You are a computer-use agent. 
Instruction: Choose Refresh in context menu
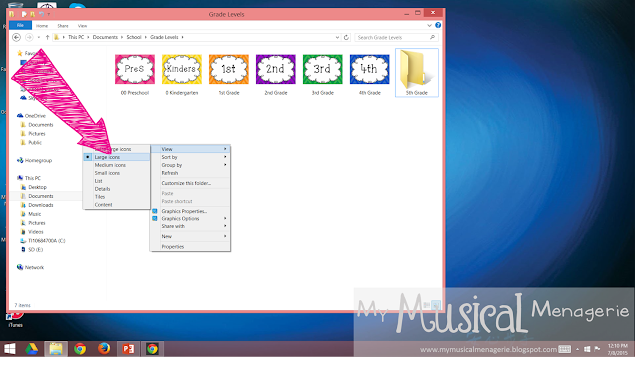pos(190,173)
